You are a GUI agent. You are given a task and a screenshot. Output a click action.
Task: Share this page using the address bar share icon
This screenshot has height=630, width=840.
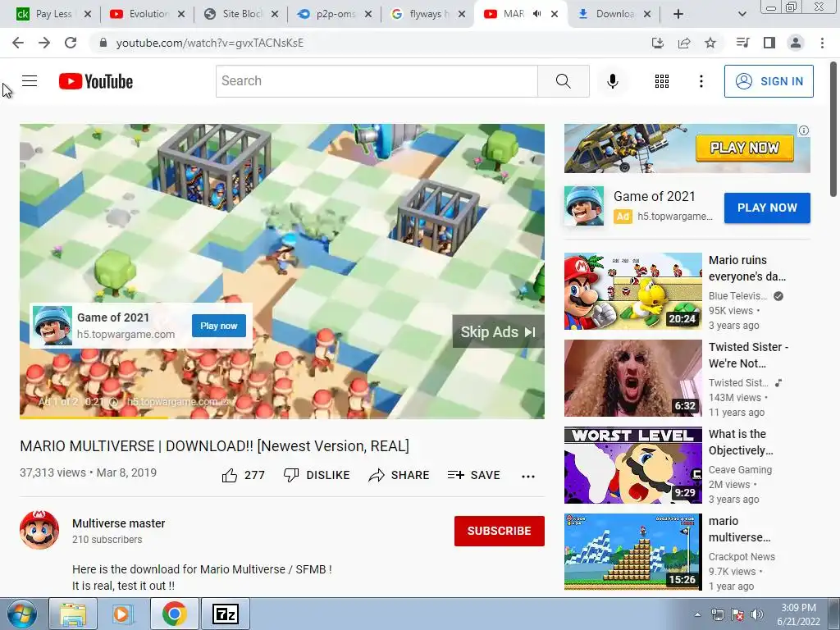point(684,43)
